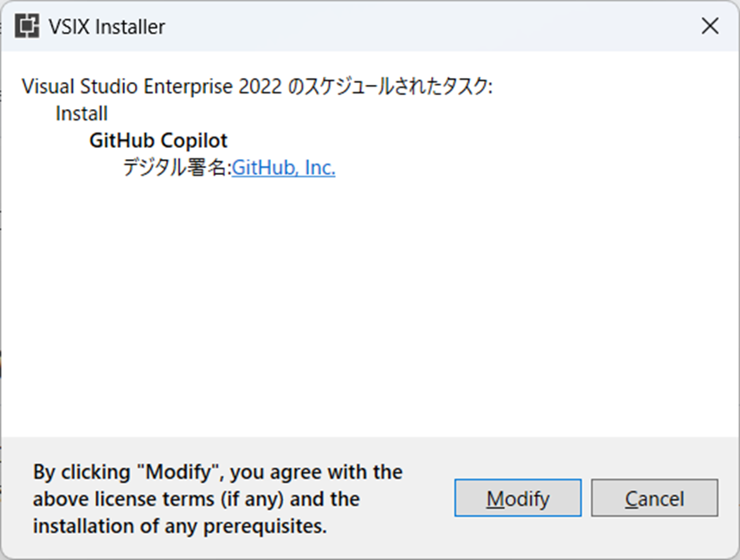The height and width of the screenshot is (560, 740).
Task: Close the VSIX Installer dialog
Action: click(710, 26)
